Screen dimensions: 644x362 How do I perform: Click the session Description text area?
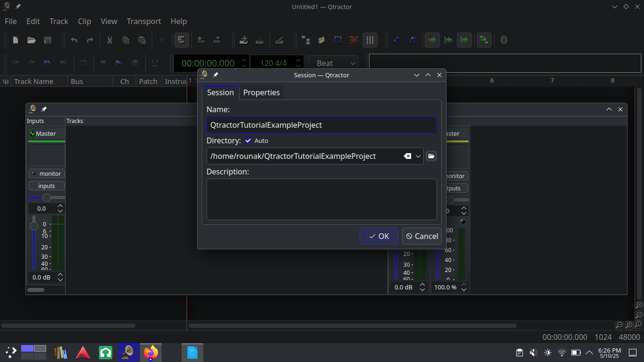[x=322, y=199]
